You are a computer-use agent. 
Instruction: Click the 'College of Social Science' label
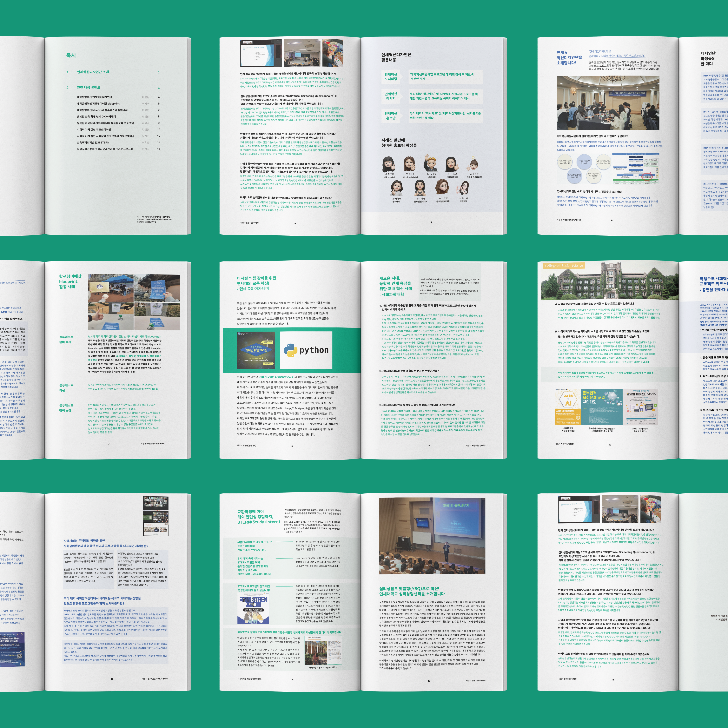pos(564,266)
